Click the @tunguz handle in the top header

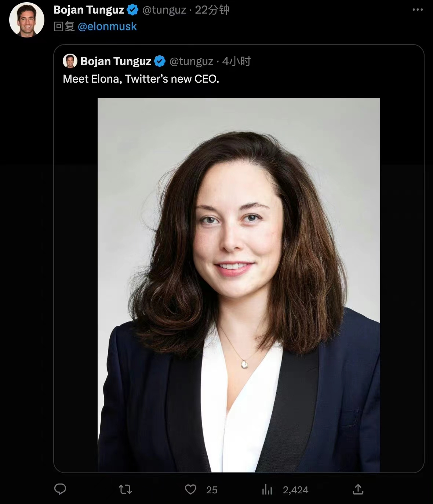coord(164,10)
